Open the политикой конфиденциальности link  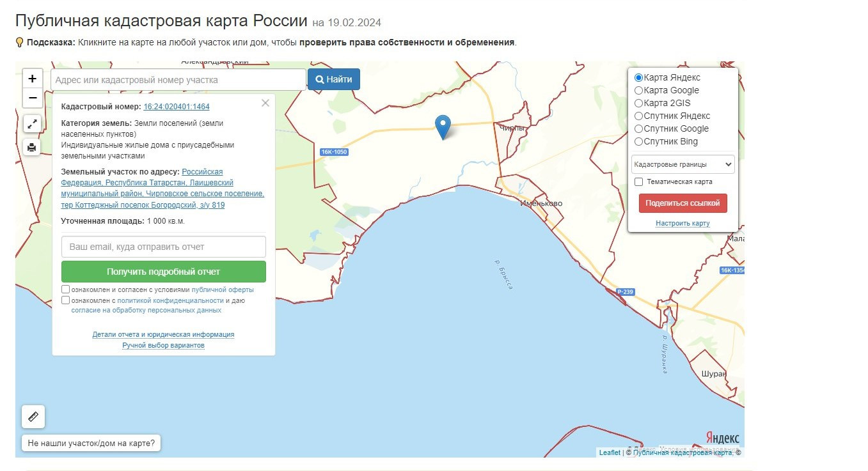[170, 300]
